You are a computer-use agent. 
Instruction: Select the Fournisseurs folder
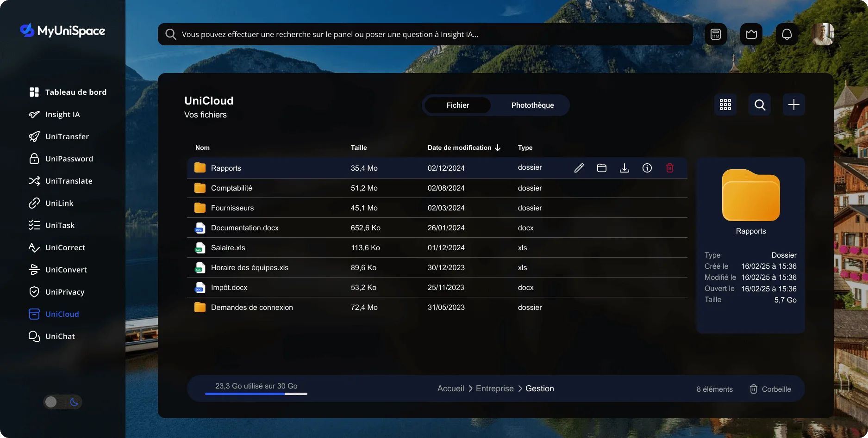click(x=437, y=208)
